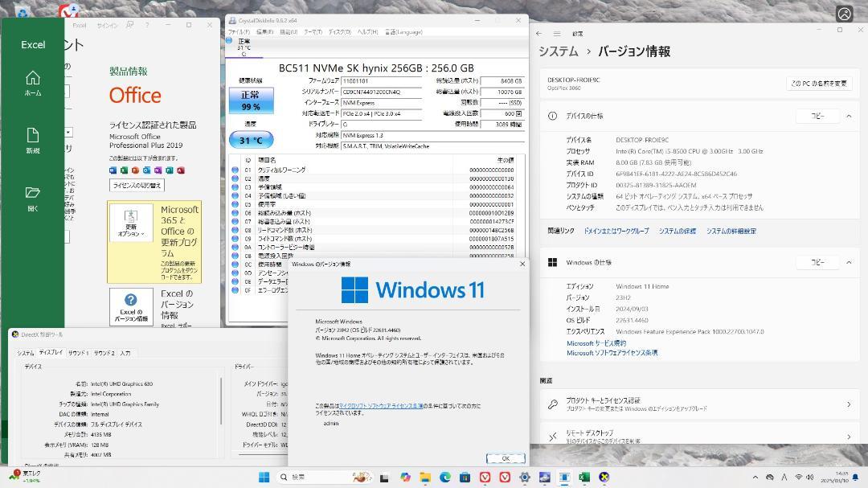The width and height of the screenshot is (868, 488).
Task: Open the Excel version info button
Action: (x=131, y=306)
